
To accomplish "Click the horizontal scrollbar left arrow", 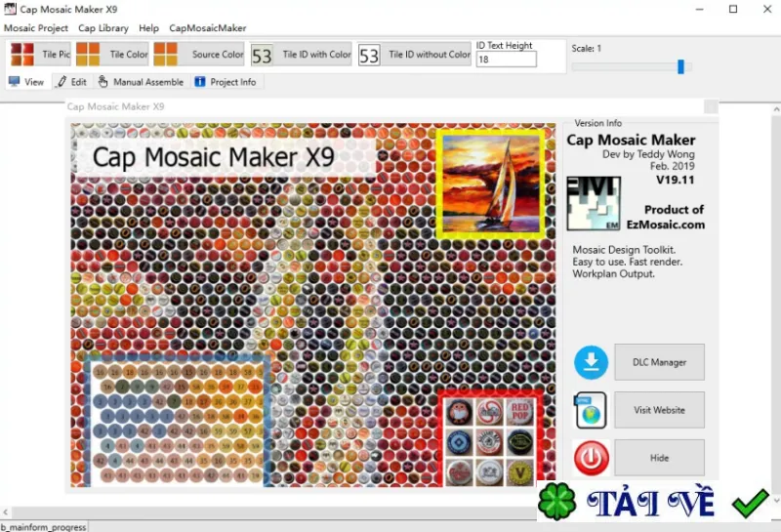I will 5,512.
